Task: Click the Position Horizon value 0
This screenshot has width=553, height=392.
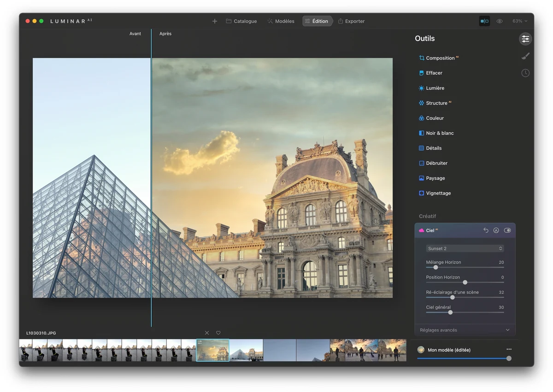Action: pos(503,277)
